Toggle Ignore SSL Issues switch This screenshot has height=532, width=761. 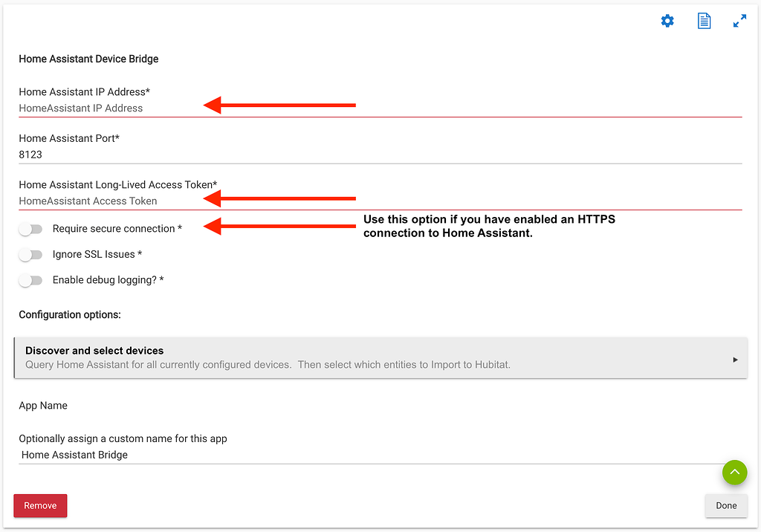(30, 254)
